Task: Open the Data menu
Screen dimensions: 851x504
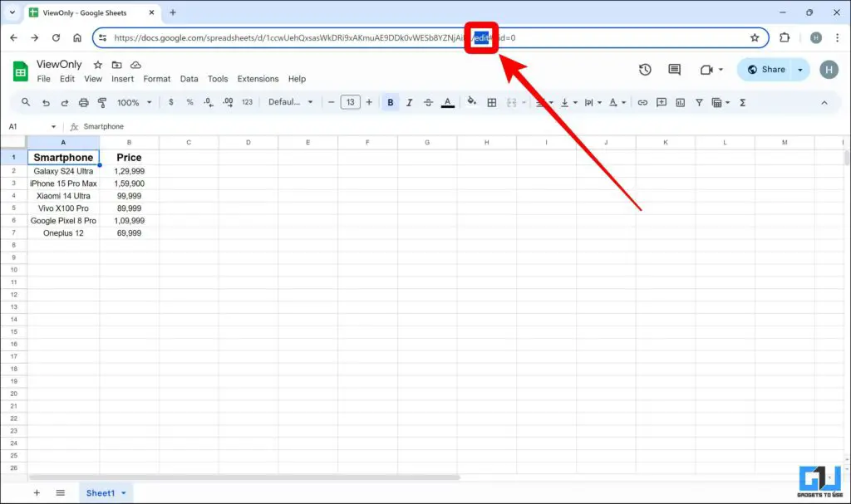Action: pos(189,79)
